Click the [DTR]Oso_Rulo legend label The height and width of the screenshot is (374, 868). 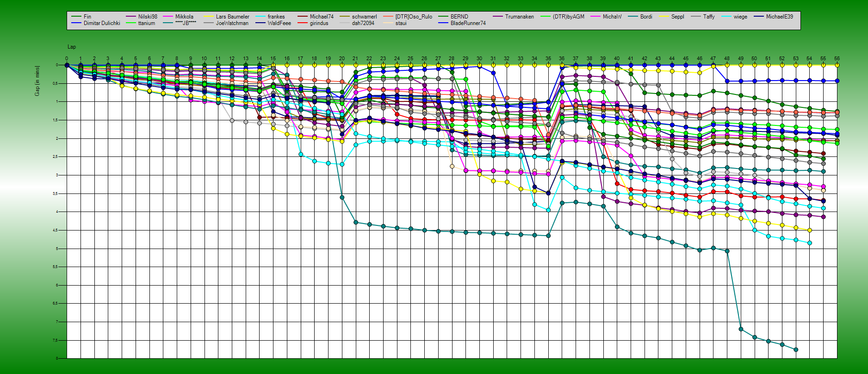click(413, 17)
